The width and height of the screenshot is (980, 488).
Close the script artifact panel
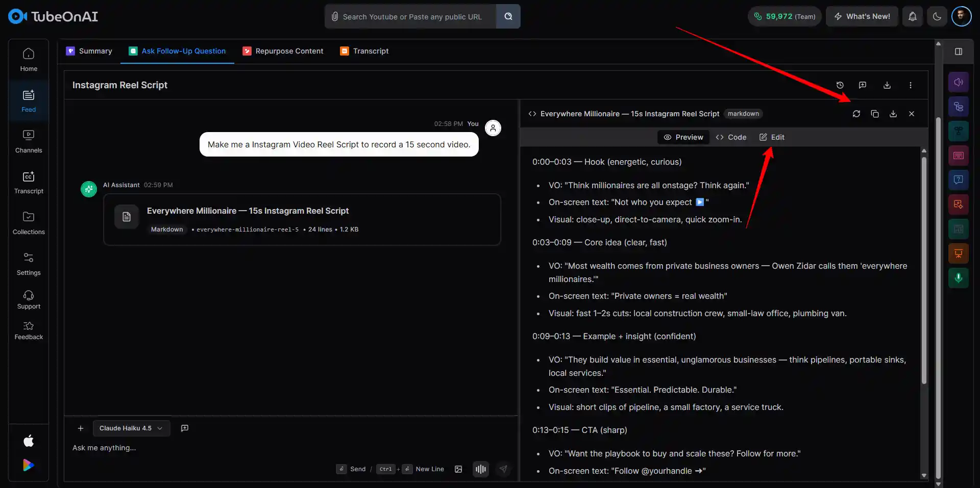coord(912,114)
